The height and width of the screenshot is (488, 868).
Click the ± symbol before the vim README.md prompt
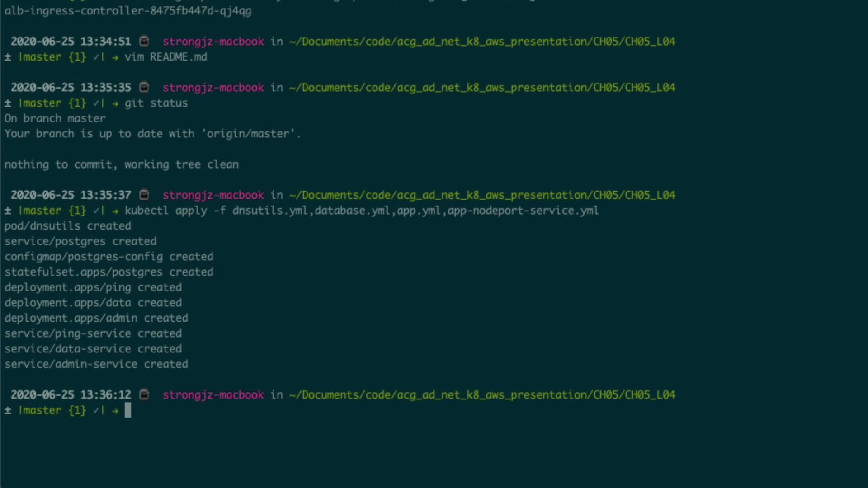8,57
